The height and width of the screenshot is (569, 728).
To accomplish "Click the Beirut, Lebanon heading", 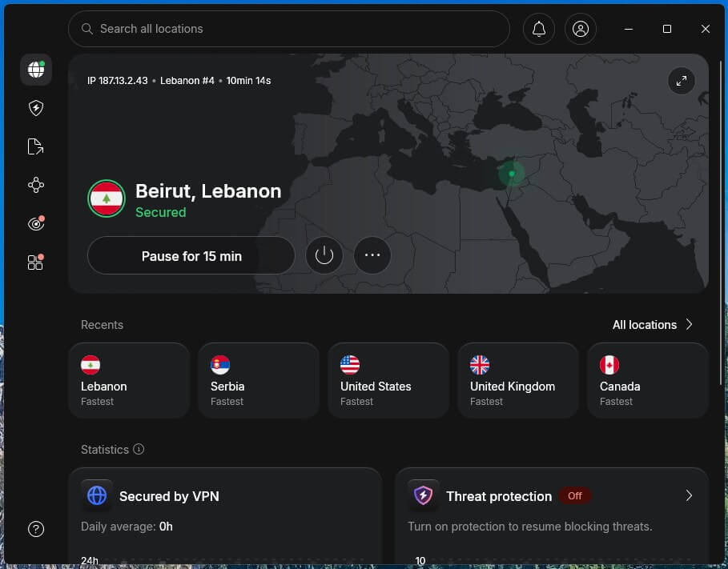I will click(x=208, y=191).
